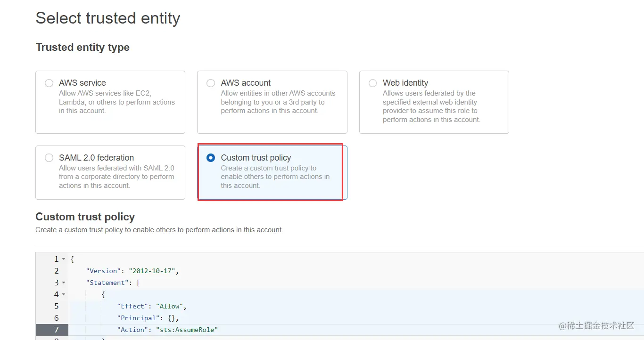The width and height of the screenshot is (644, 340).
Task: Click the AWS service card description text
Action: (117, 102)
